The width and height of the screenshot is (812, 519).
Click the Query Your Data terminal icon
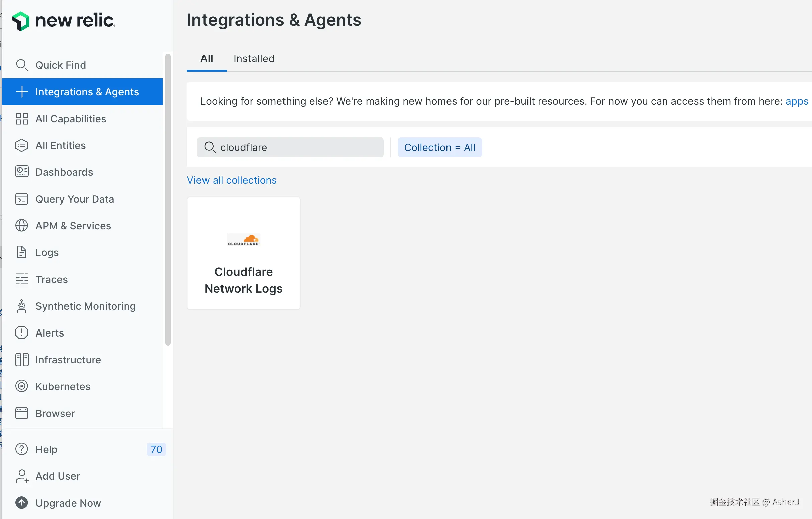(x=22, y=199)
